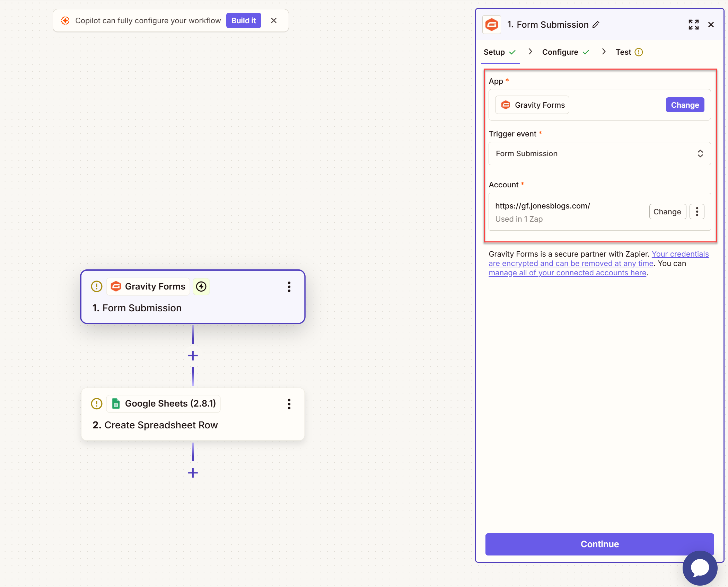Click the chevron between Setup and Configure
This screenshot has width=728, height=587.
click(x=530, y=52)
